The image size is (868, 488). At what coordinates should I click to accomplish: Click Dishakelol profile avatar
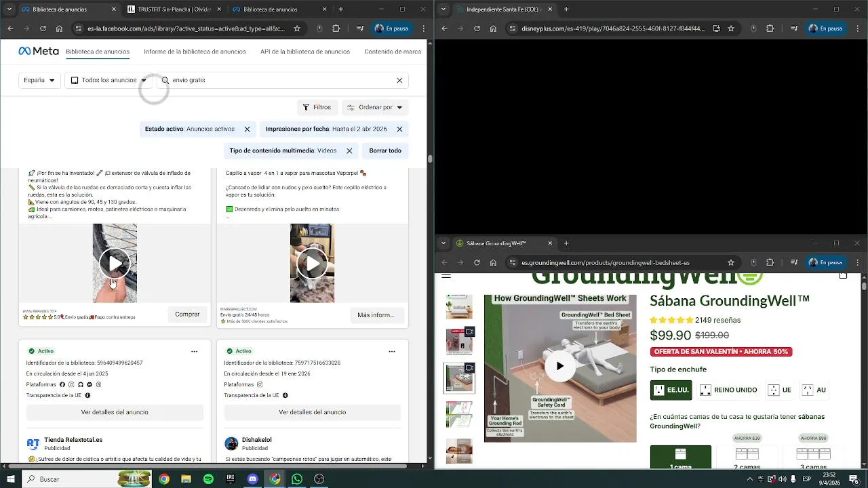coord(231,443)
